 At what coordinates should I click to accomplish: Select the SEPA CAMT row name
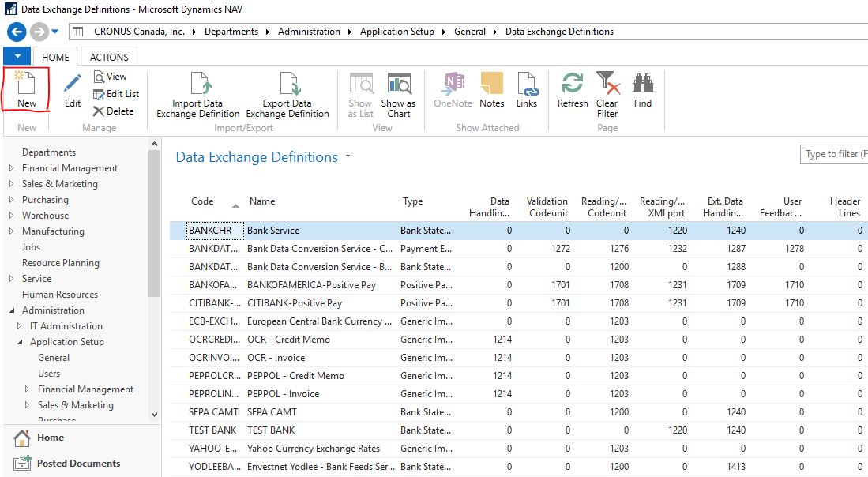272,412
